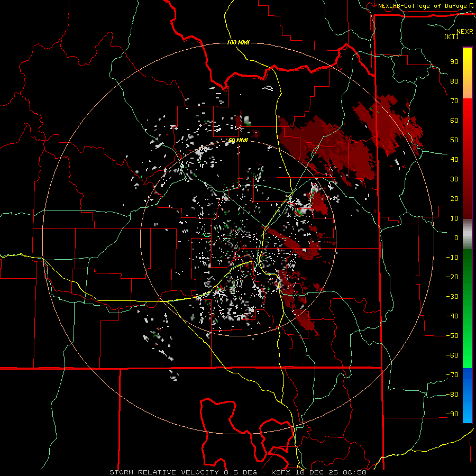Click the "NEXR" label above the color scale
This screenshot has width=476, height=476.
465,32
